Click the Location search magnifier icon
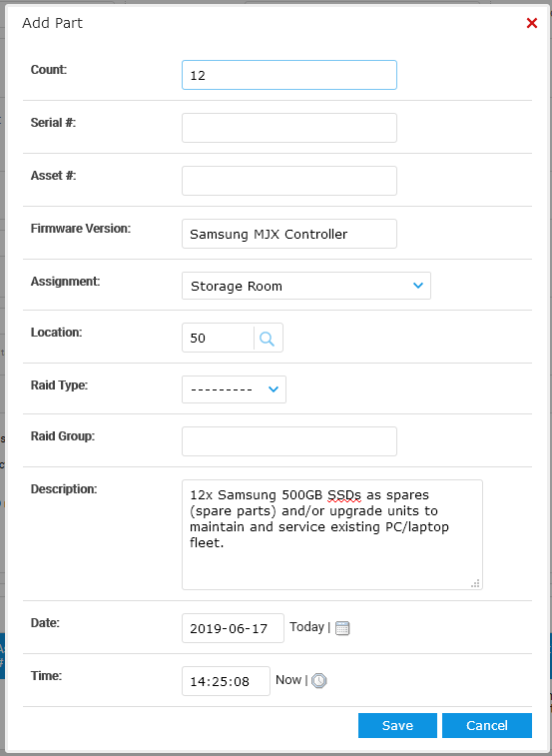 (x=268, y=339)
